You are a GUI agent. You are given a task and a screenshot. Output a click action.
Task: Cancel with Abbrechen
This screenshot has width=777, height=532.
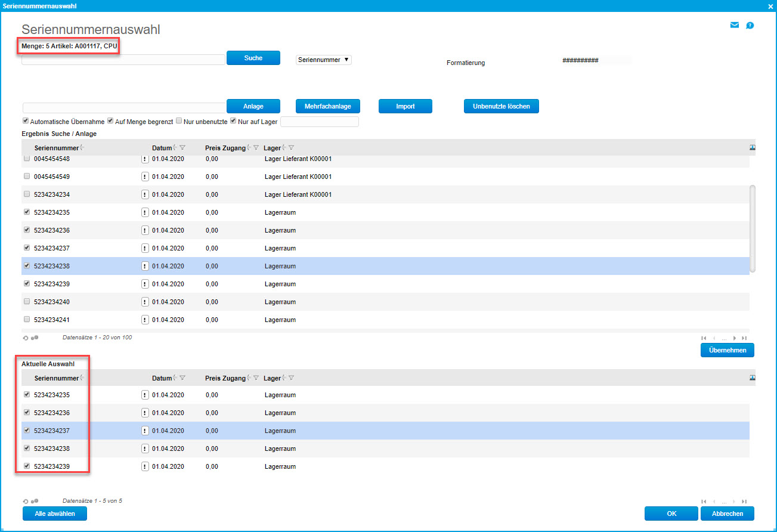(728, 514)
